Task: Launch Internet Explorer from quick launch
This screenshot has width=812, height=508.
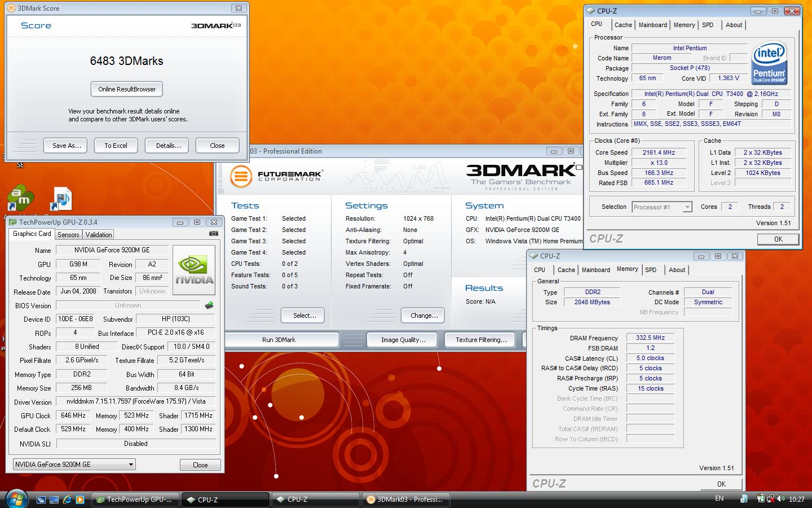Action: 67,500
